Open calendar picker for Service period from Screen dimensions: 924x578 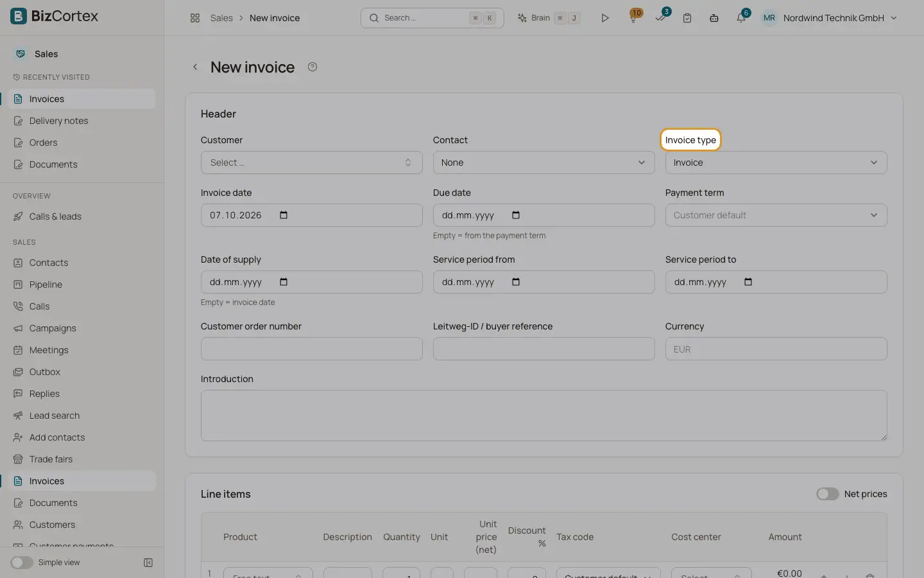click(x=516, y=282)
